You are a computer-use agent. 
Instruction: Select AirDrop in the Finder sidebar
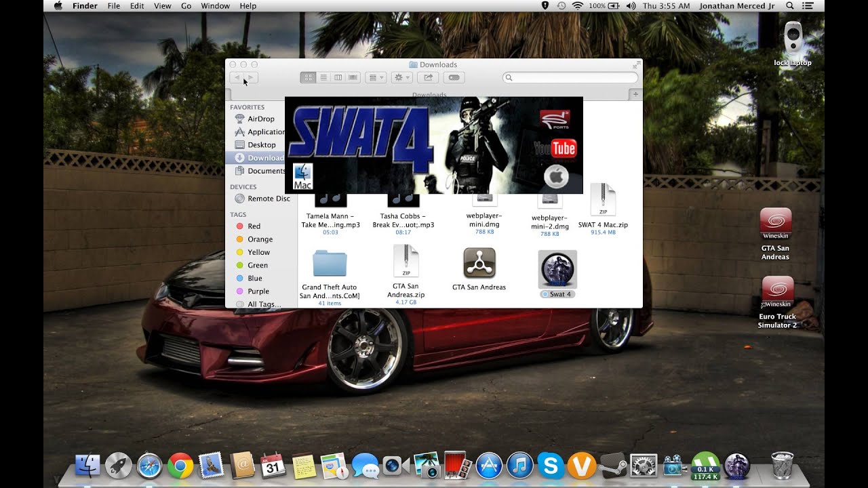point(261,119)
